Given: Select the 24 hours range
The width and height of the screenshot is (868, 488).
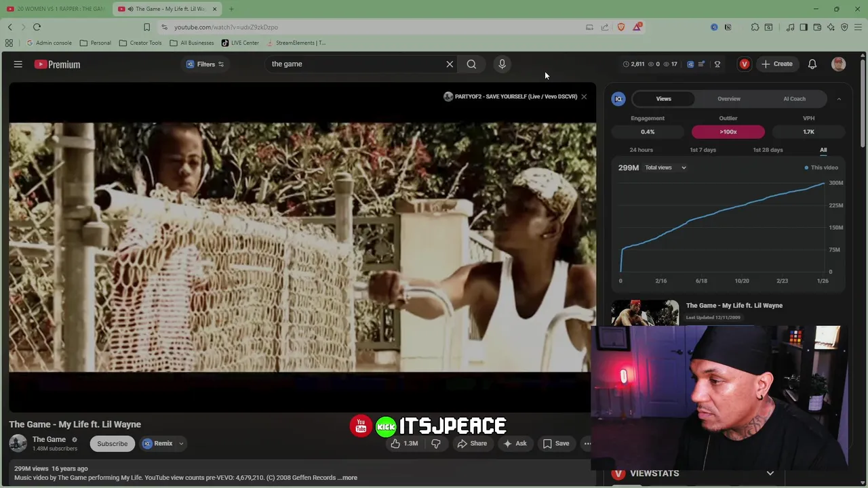Looking at the screenshot, I should pos(641,150).
